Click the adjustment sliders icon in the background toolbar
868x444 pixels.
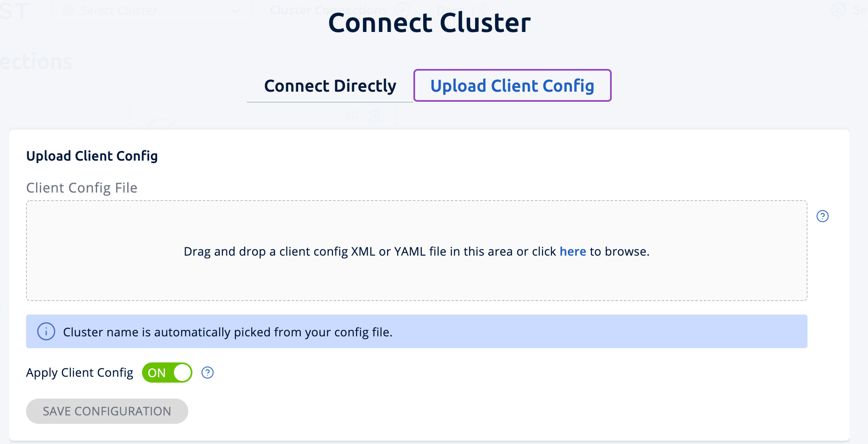(x=353, y=116)
